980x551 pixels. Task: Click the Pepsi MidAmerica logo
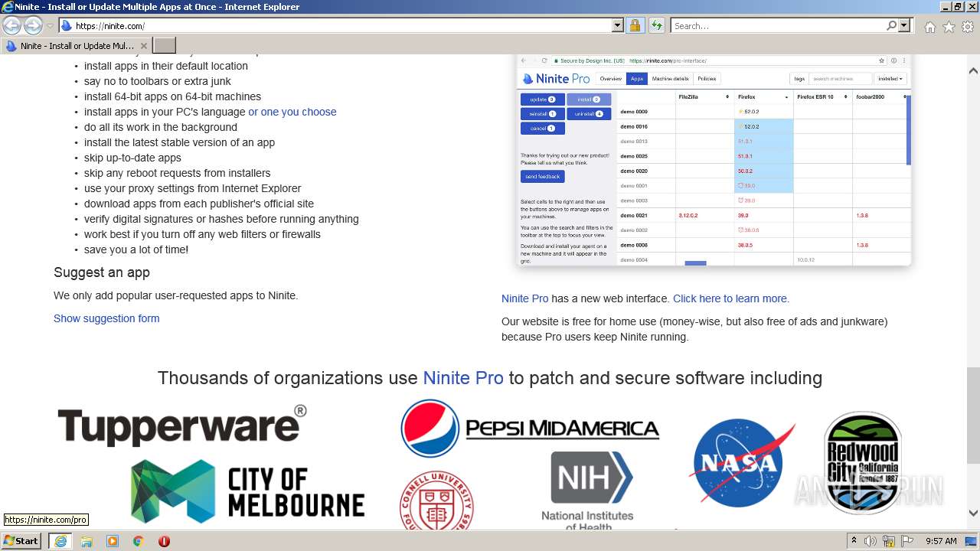click(x=530, y=428)
